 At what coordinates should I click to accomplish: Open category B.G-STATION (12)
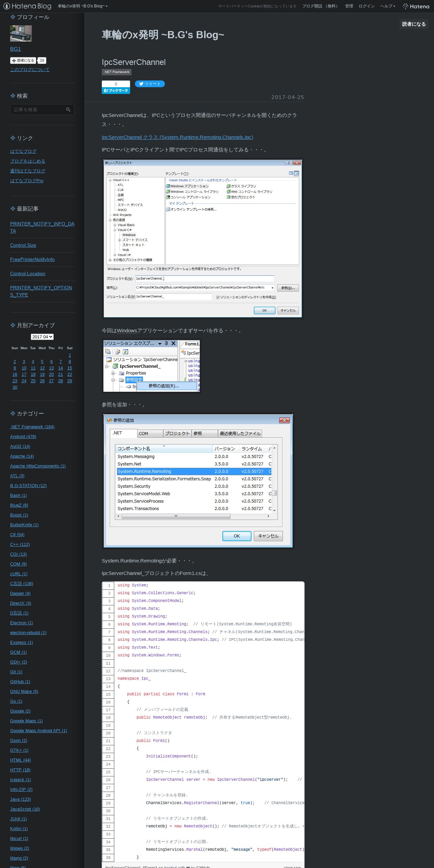28,485
